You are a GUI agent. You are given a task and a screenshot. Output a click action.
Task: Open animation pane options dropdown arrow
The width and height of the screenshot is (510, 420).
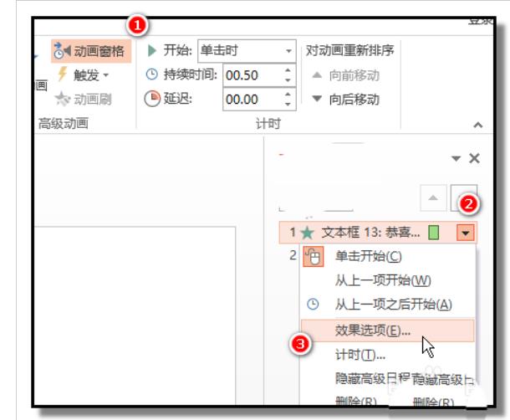coord(456,158)
